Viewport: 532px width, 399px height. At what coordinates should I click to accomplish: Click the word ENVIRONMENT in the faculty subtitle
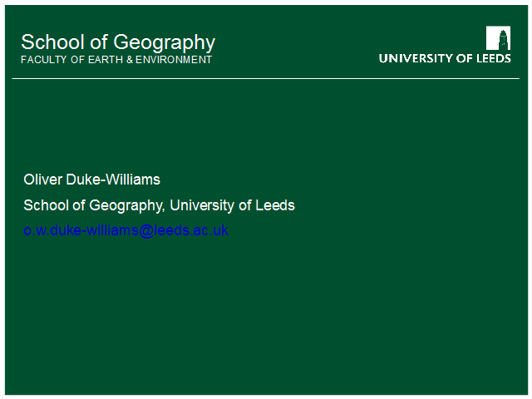click(174, 60)
